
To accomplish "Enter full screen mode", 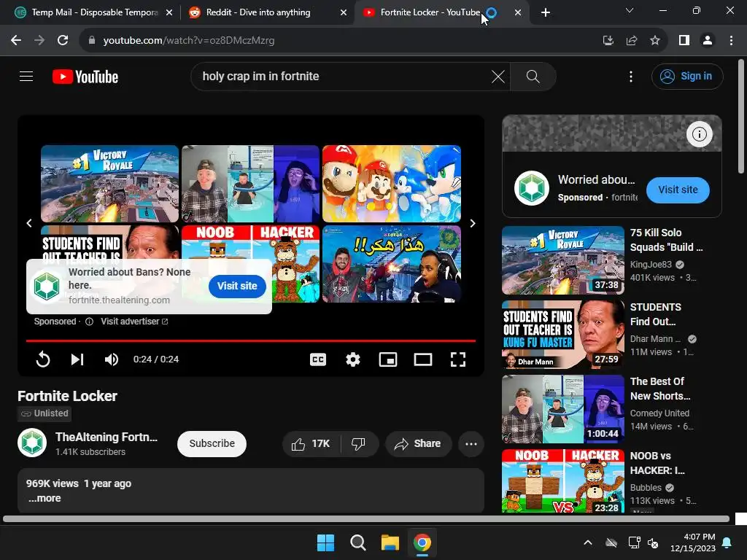I will pos(458,359).
